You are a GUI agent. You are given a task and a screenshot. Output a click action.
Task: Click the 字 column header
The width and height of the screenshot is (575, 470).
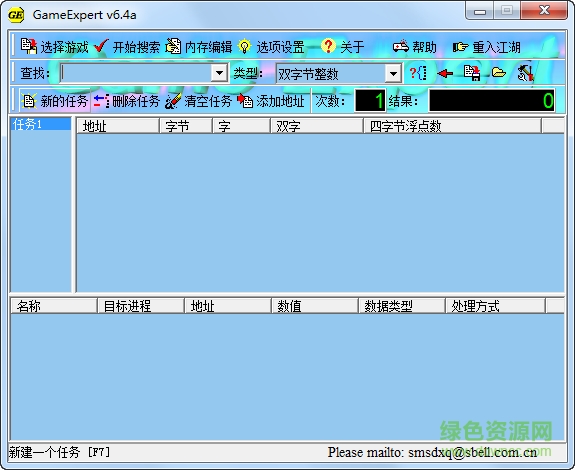pos(242,126)
